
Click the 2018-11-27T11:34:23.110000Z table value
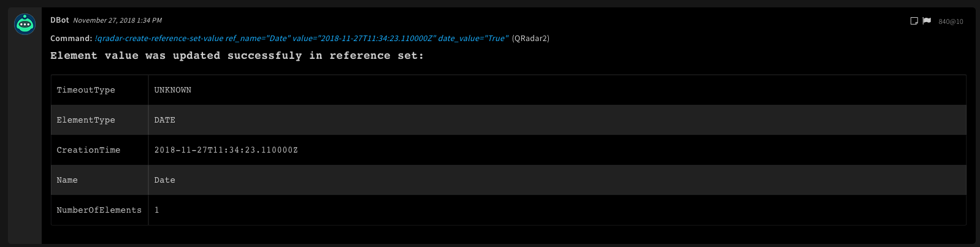pyautogui.click(x=226, y=150)
